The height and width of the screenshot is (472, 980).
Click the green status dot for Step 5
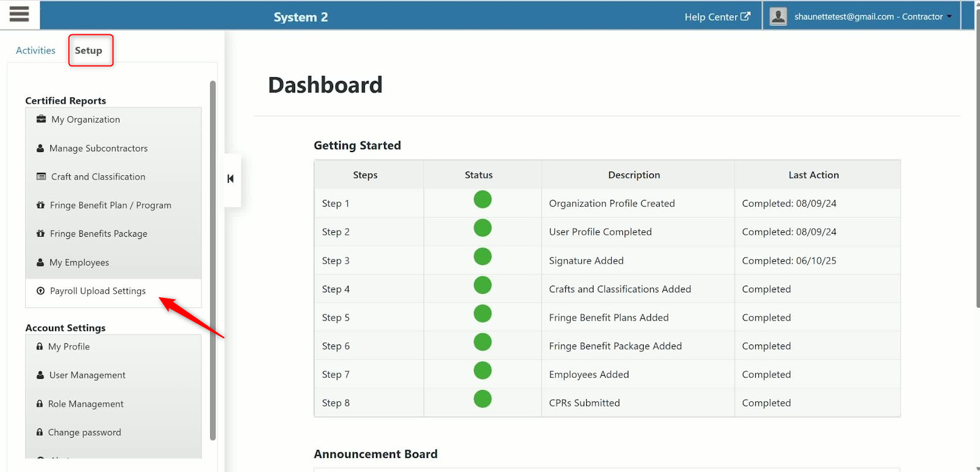pyautogui.click(x=483, y=313)
